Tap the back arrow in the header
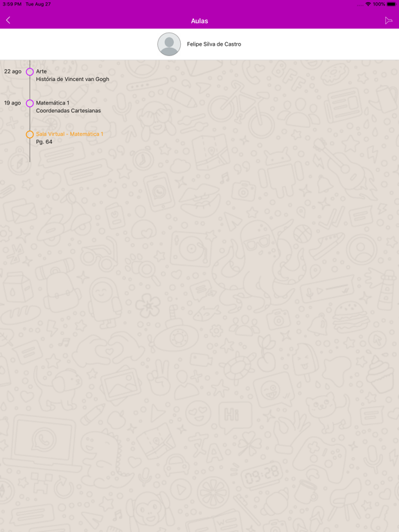The width and height of the screenshot is (399, 532). tap(8, 20)
